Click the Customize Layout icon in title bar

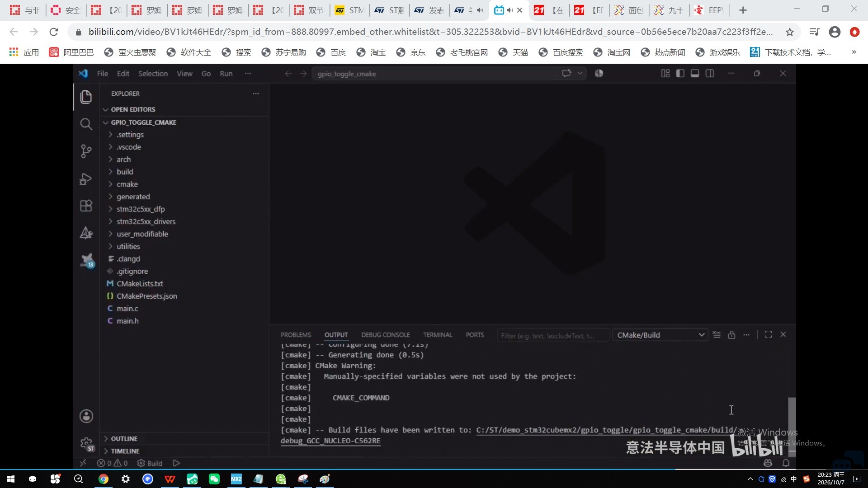pyautogui.click(x=665, y=74)
